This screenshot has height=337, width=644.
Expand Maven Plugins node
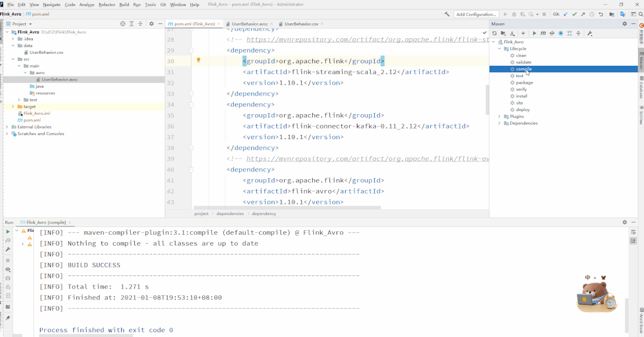[x=500, y=117]
